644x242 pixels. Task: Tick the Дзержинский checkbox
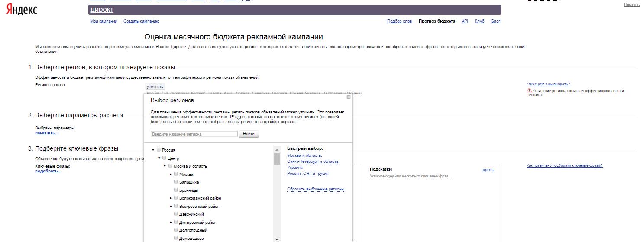point(176,214)
